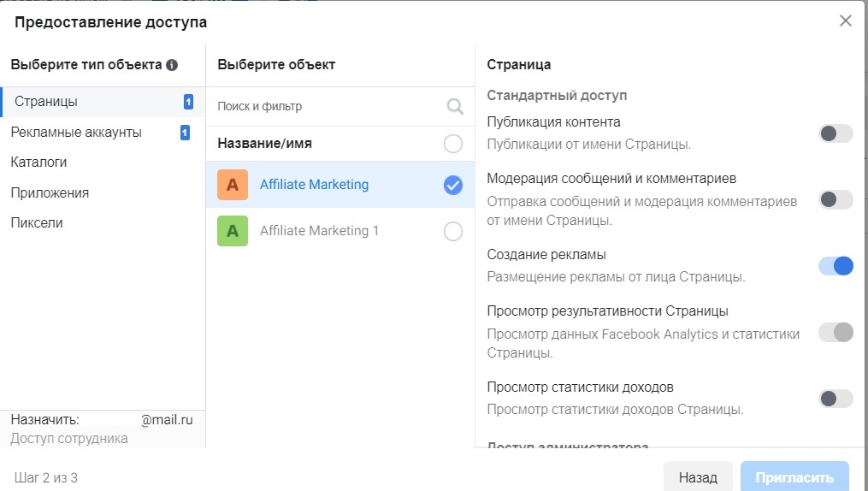This screenshot has height=491, width=868.
Task: Disable Создание рекламы switch
Action: [x=836, y=266]
